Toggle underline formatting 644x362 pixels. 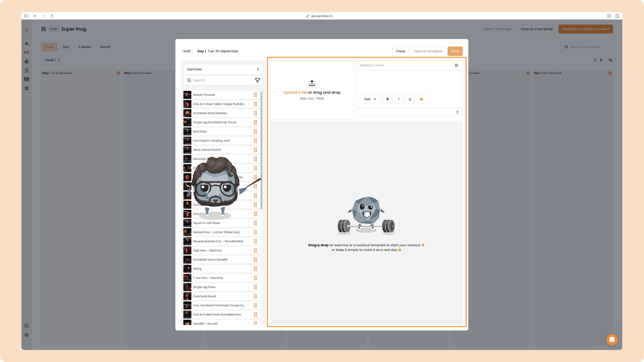point(410,99)
